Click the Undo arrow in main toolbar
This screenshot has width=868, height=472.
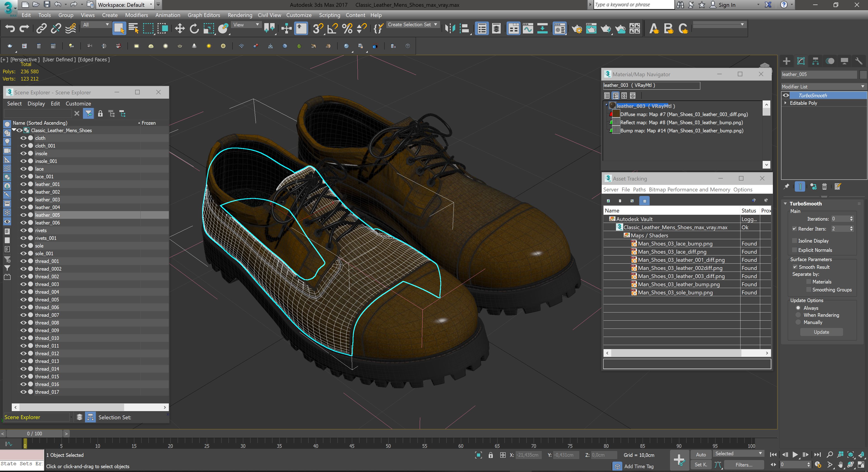pos(10,29)
